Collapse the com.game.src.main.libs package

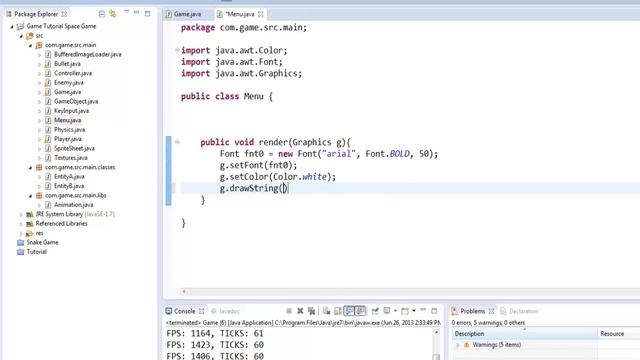point(30,196)
